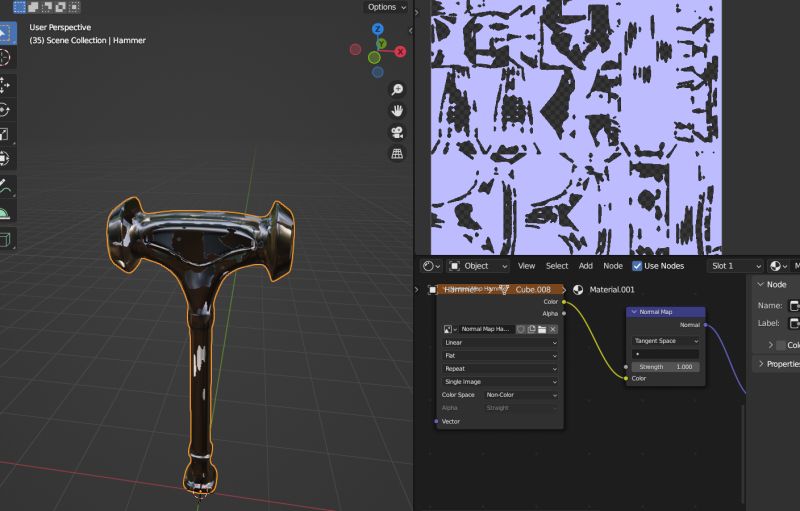This screenshot has height=511, width=800.
Task: Click the blue Z axis gizmo ball
Action: pyautogui.click(x=378, y=29)
